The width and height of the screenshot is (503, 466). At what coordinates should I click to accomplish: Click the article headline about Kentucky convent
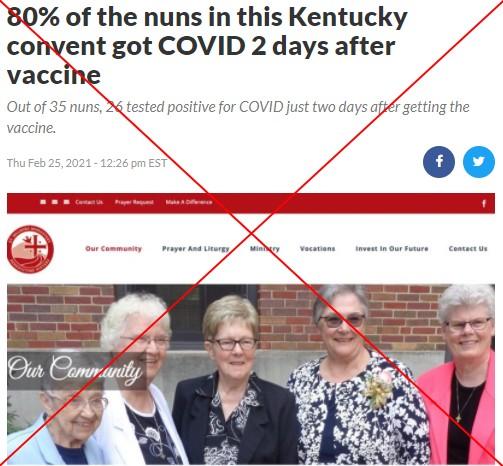207,46
